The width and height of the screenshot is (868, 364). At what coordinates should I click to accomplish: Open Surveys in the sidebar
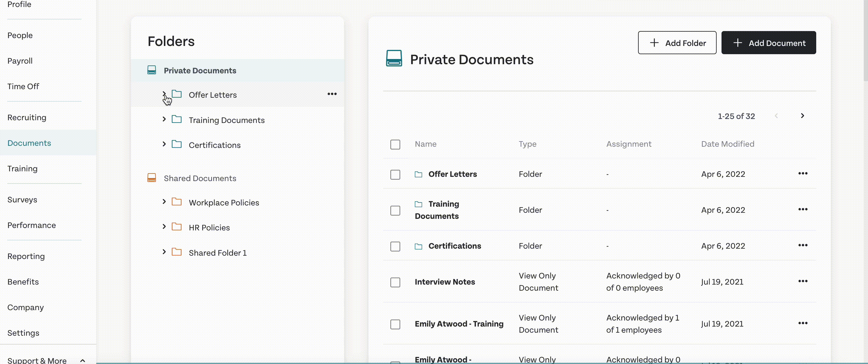coord(22,200)
